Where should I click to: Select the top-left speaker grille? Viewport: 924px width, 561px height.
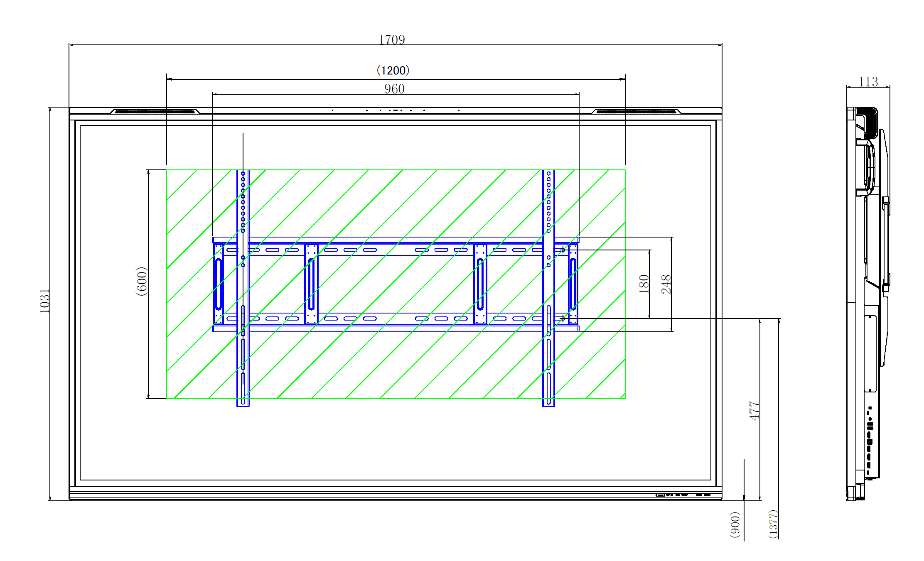point(155,111)
